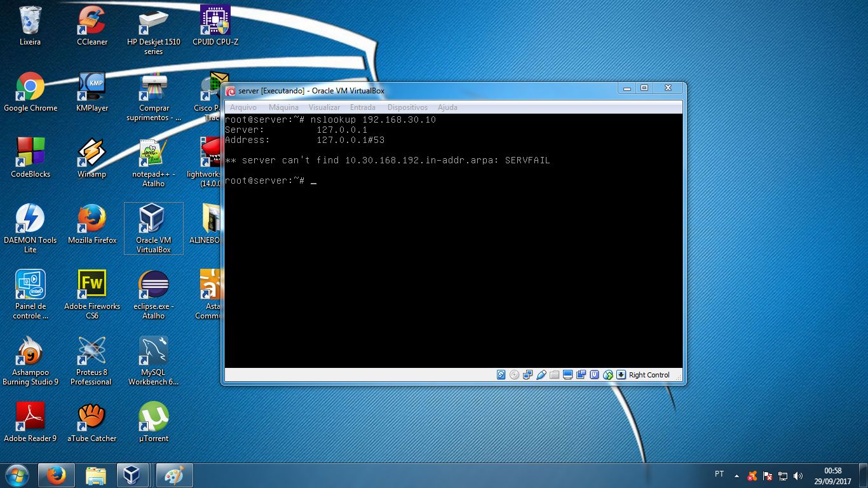Select the Oracle VM VirtualBox desktop shortcut
This screenshot has width=868, height=488.
[154, 229]
